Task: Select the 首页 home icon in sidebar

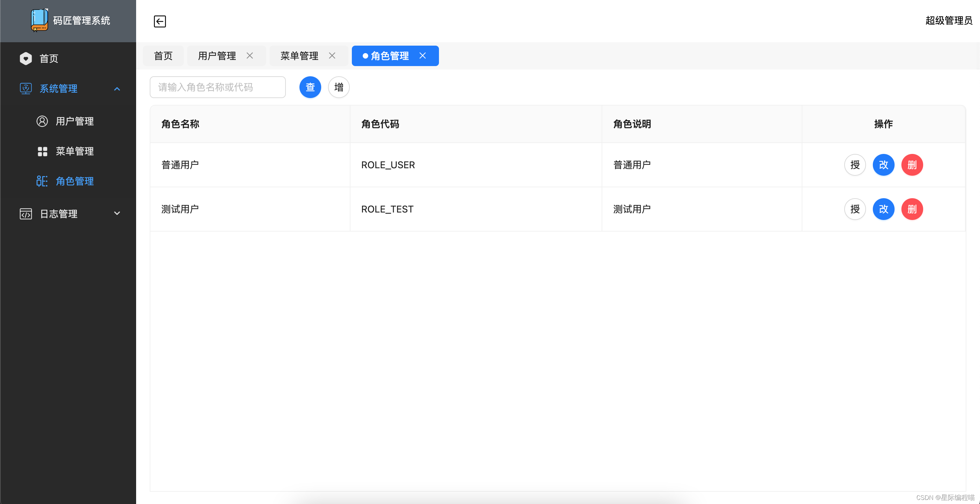Action: click(26, 58)
